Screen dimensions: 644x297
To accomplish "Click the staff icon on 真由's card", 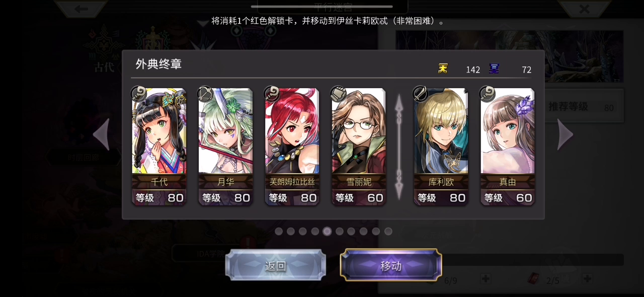I will (x=487, y=94).
